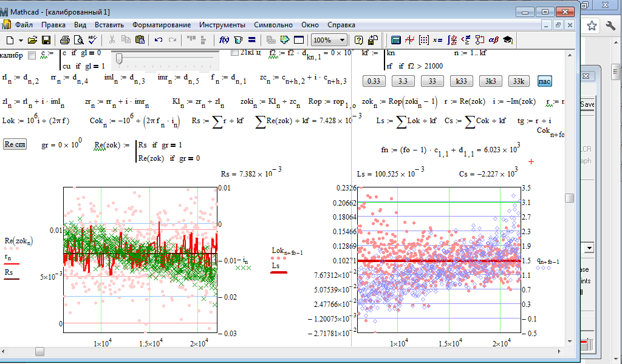This screenshot has height=364, width=622.
Task: Open the Programming palette icon
Action: pos(480,40)
